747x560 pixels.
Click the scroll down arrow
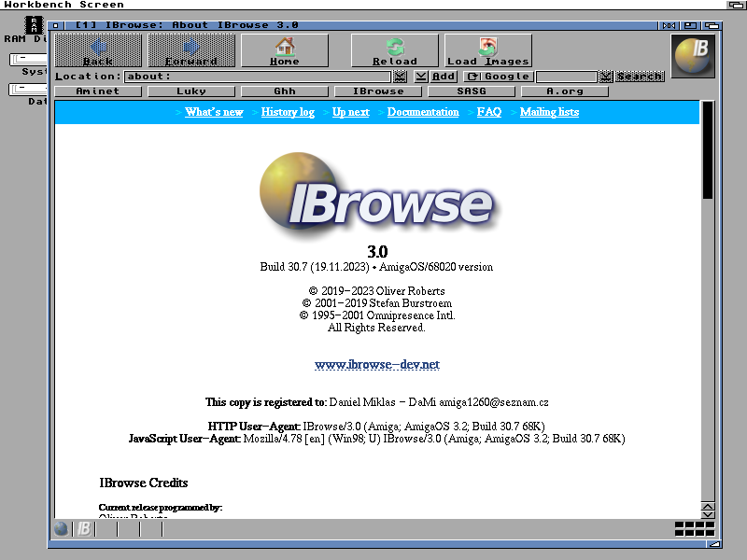pos(708,514)
